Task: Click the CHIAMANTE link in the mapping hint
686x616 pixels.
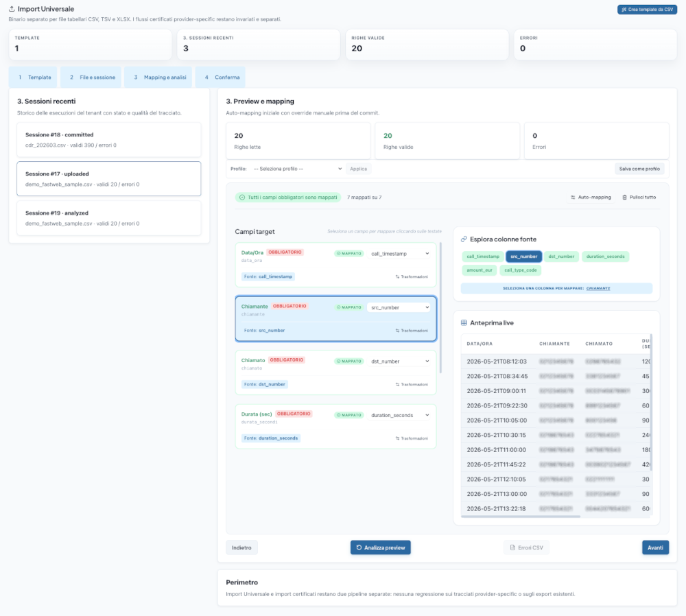Action: pos(598,288)
